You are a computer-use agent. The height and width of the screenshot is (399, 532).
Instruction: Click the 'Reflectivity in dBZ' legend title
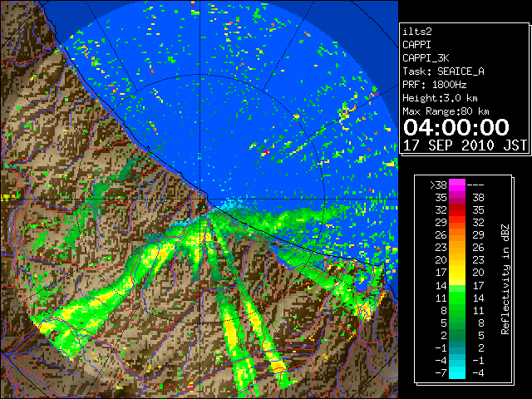(x=505, y=279)
